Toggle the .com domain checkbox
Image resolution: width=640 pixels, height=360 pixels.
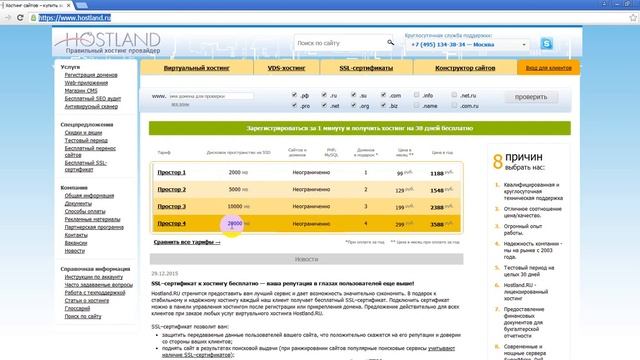tap(383, 95)
